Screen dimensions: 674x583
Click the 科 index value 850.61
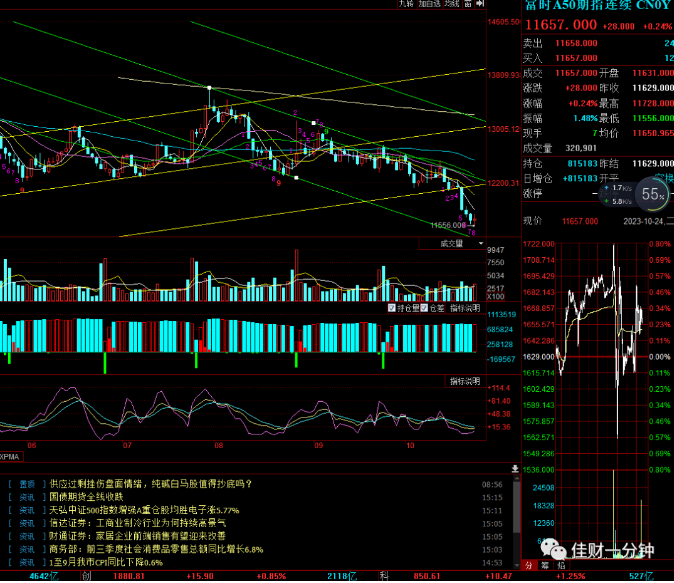pyautogui.click(x=427, y=576)
